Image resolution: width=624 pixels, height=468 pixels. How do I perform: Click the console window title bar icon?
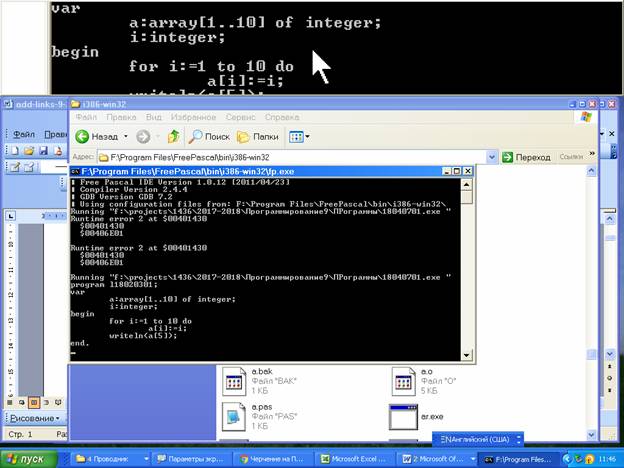(75, 172)
